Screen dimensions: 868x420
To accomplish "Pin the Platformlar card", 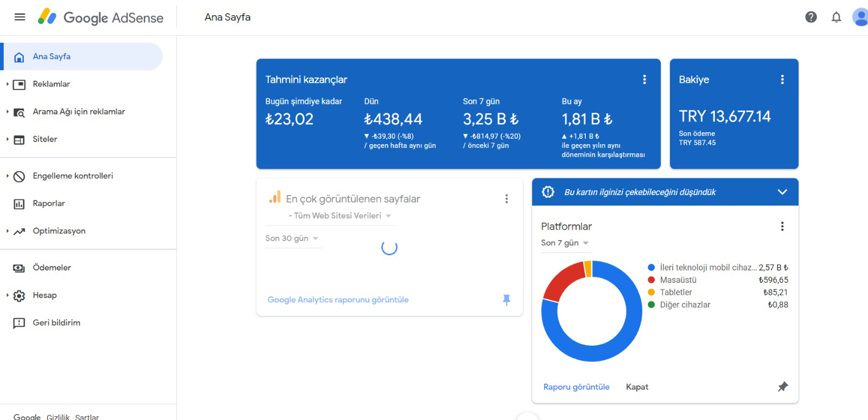I will [783, 386].
